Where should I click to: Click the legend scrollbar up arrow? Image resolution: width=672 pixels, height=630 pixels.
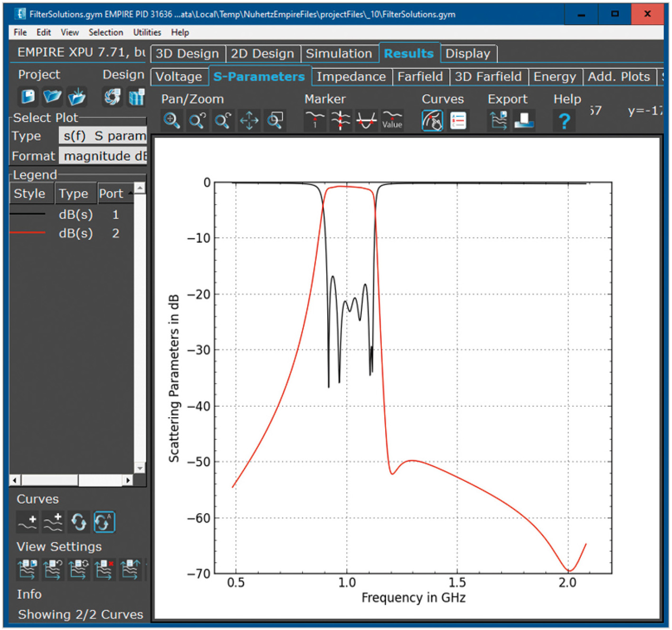140,188
